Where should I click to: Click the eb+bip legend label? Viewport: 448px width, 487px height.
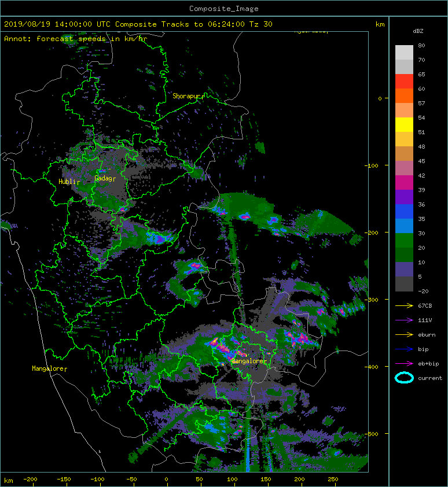[428, 364]
